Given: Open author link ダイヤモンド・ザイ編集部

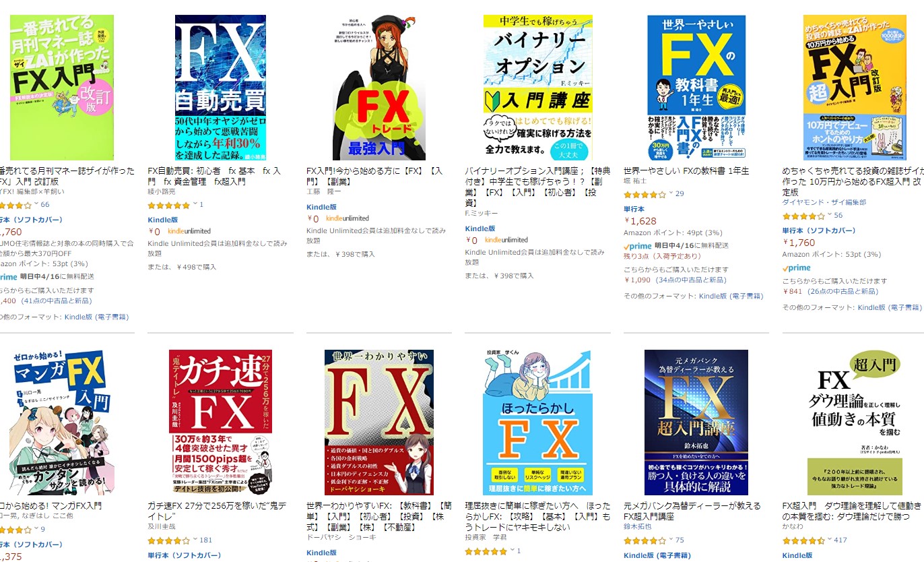Looking at the screenshot, I should (x=824, y=202).
